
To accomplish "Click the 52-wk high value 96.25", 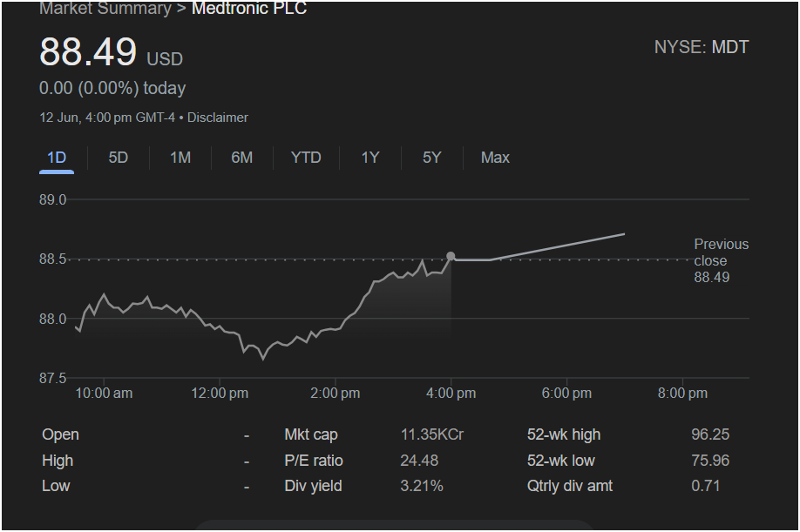I will [x=710, y=434].
